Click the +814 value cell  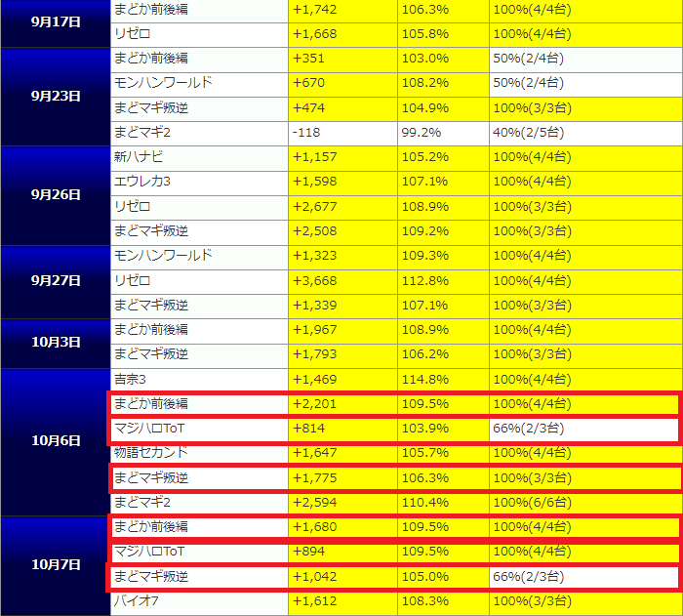342,429
